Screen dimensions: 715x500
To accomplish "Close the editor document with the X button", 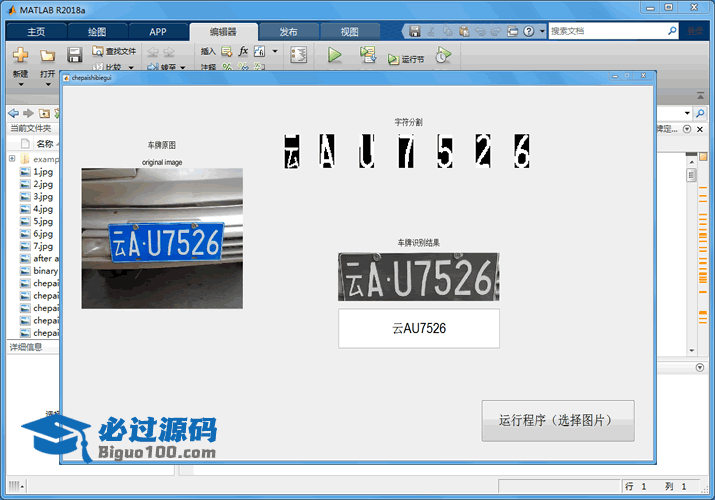I will tap(700, 129).
